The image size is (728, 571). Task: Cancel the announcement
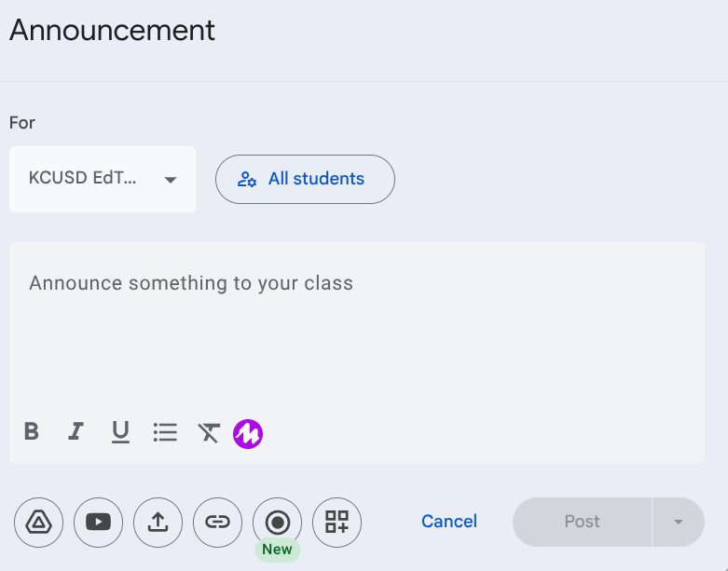[449, 522]
